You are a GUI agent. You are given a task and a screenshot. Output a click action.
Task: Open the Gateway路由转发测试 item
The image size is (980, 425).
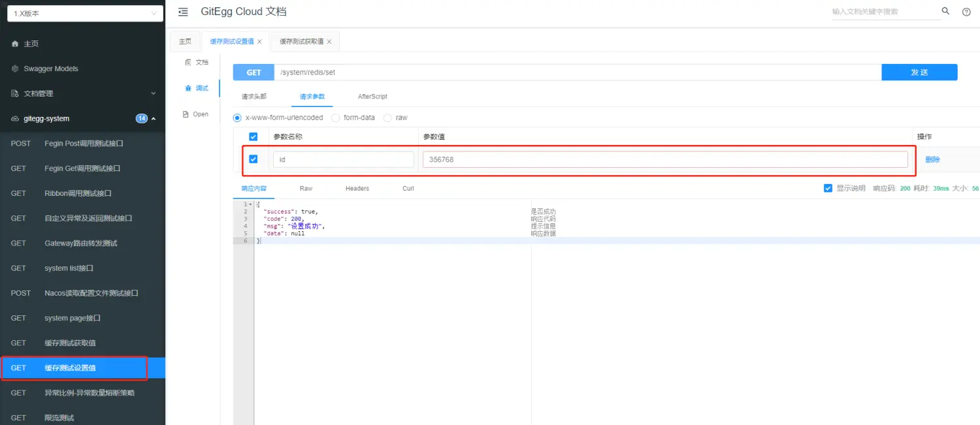82,244
